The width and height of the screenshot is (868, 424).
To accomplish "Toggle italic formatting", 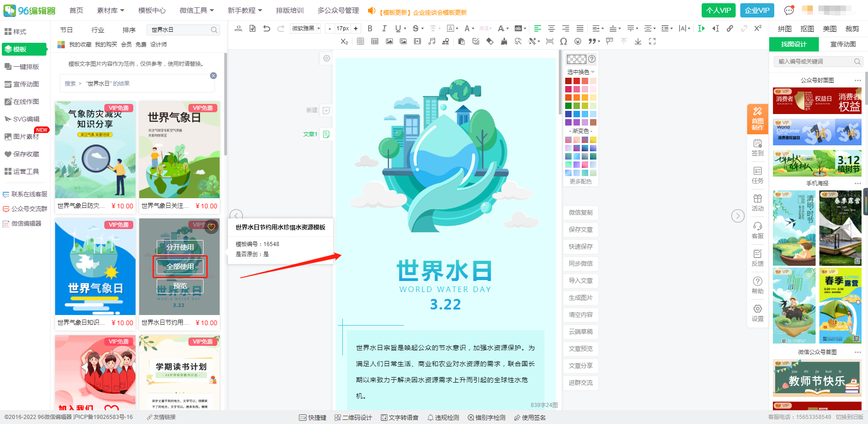I will pyautogui.click(x=384, y=29).
